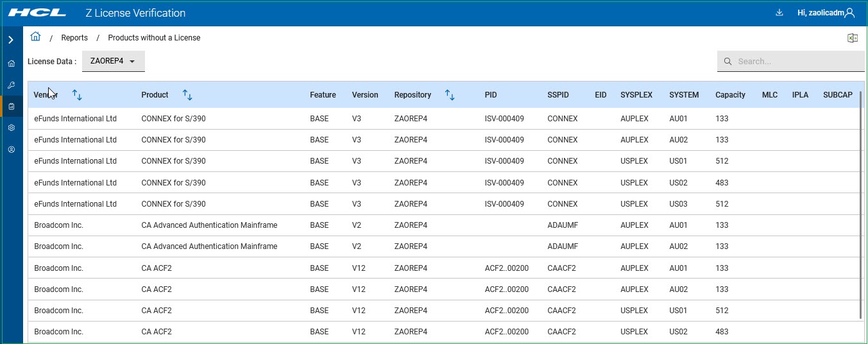Click the download icon in header
Screen dimensions: 868x344
point(779,12)
